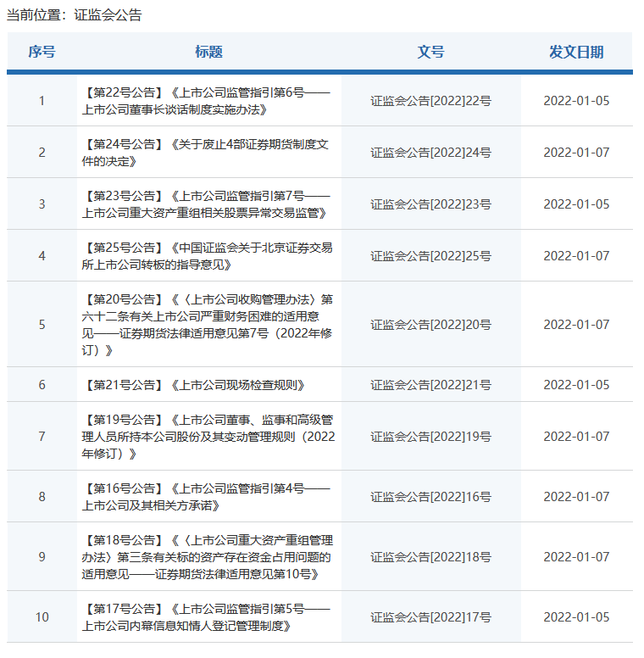Image resolution: width=644 pixels, height=658 pixels.
Task: Click sequence number 1 in the table
Action: tap(42, 101)
